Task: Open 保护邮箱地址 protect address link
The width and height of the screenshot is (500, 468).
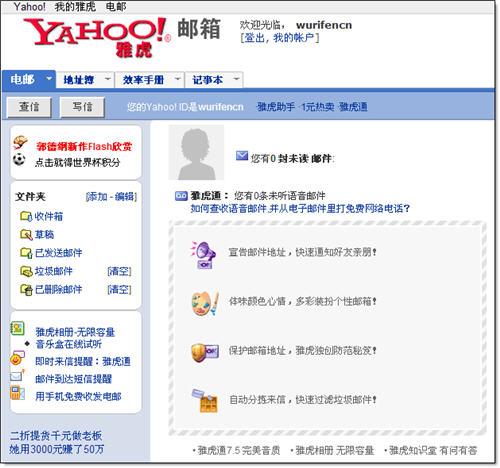Action: 303,351
